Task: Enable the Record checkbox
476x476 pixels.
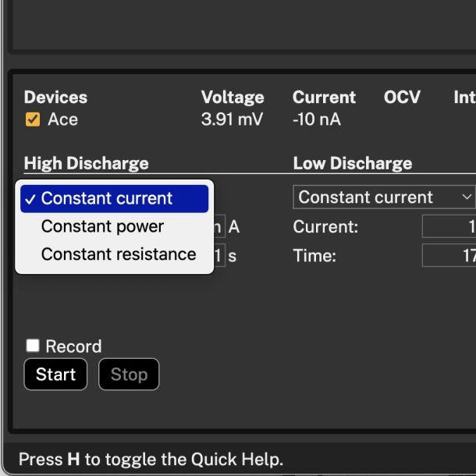Action: click(x=33, y=346)
